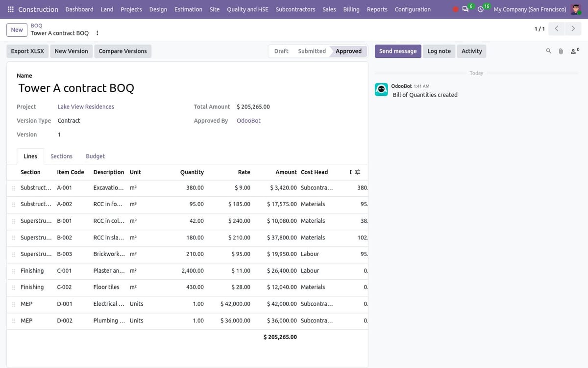Open the Subcontractors menu

point(295,9)
